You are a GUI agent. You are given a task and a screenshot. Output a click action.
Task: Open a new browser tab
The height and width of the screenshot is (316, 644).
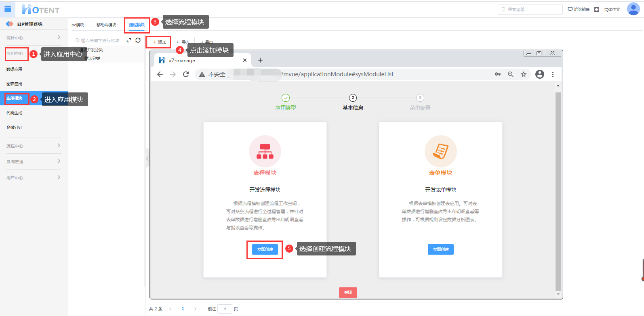[260, 60]
